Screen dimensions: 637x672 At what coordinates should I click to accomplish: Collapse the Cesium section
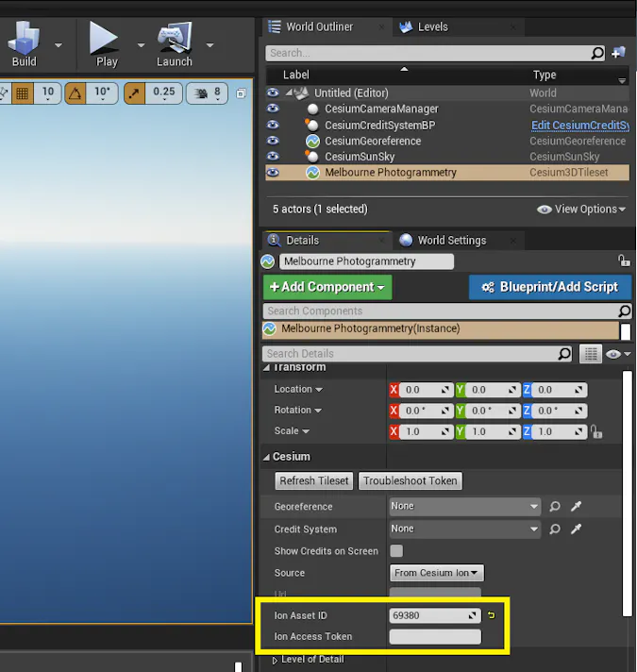click(x=266, y=457)
